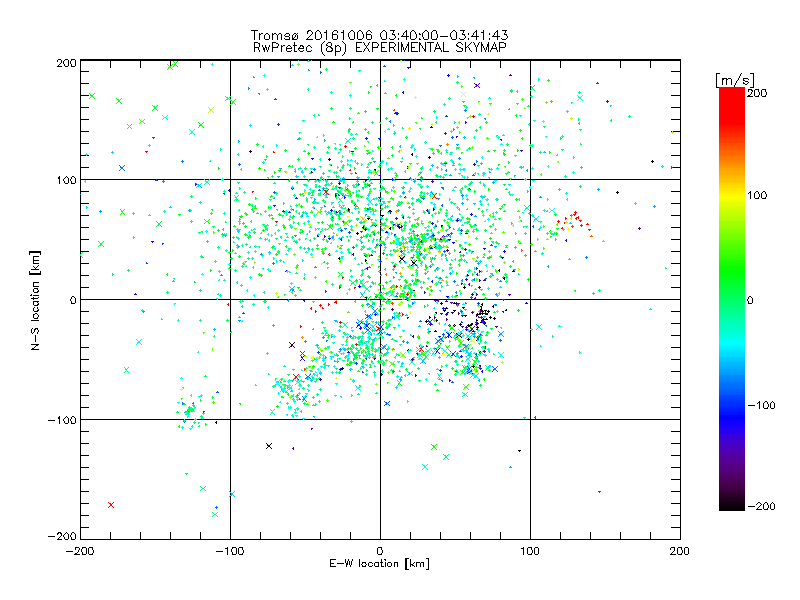
Task: Click the isolated red dot in the bottom-right plot area
Action: [x=599, y=492]
